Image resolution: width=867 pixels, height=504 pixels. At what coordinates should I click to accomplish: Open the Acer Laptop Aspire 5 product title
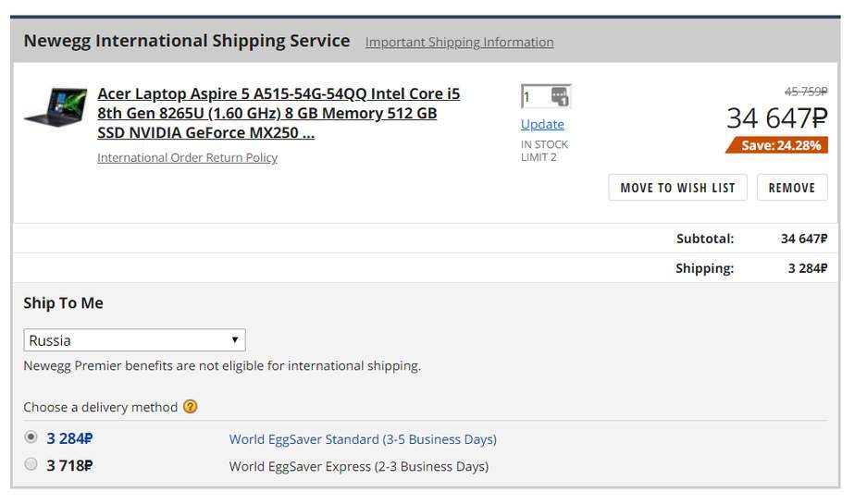pyautogui.click(x=278, y=113)
